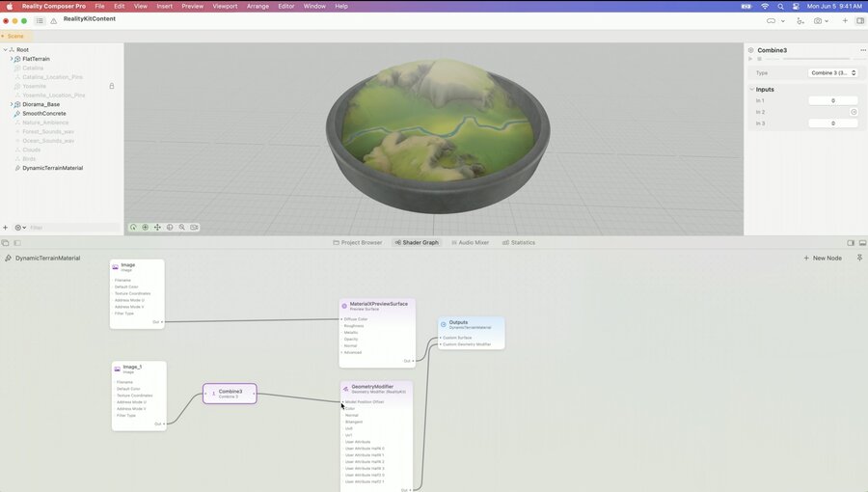
Task: Click the pin icon beside New Node
Action: click(x=859, y=258)
